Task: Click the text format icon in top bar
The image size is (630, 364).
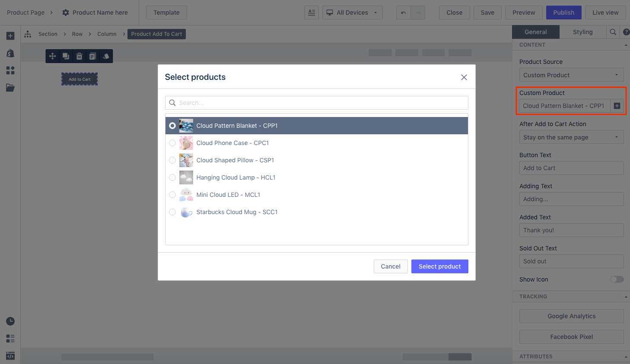Action: click(x=312, y=13)
